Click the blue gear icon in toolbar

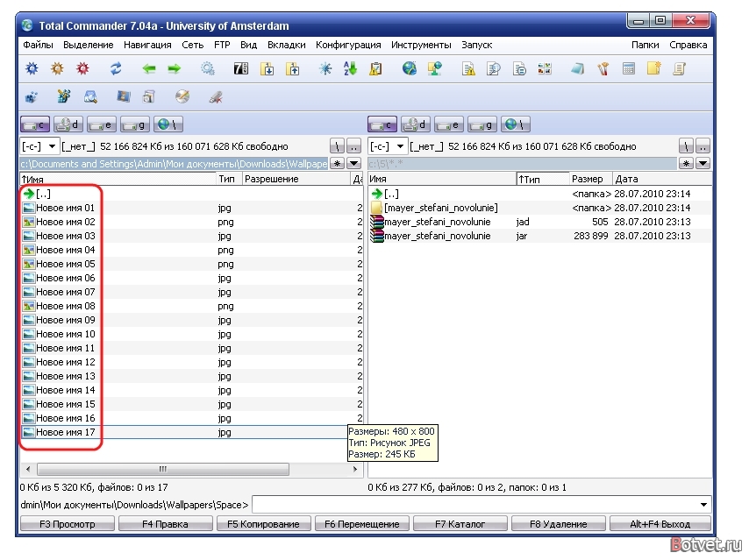pyautogui.click(x=32, y=68)
